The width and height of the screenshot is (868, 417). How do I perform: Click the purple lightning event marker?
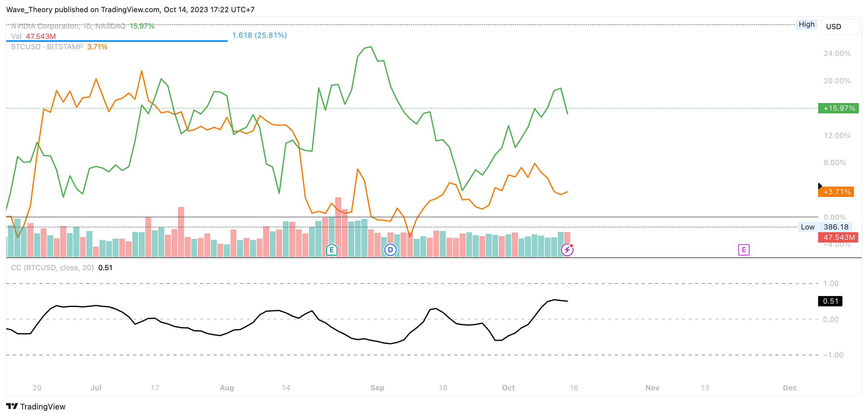pyautogui.click(x=567, y=250)
